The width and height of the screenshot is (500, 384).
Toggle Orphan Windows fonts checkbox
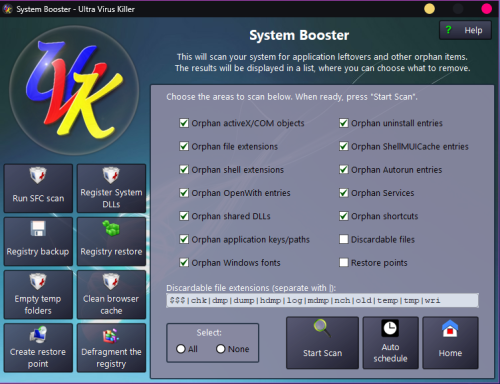coord(184,263)
